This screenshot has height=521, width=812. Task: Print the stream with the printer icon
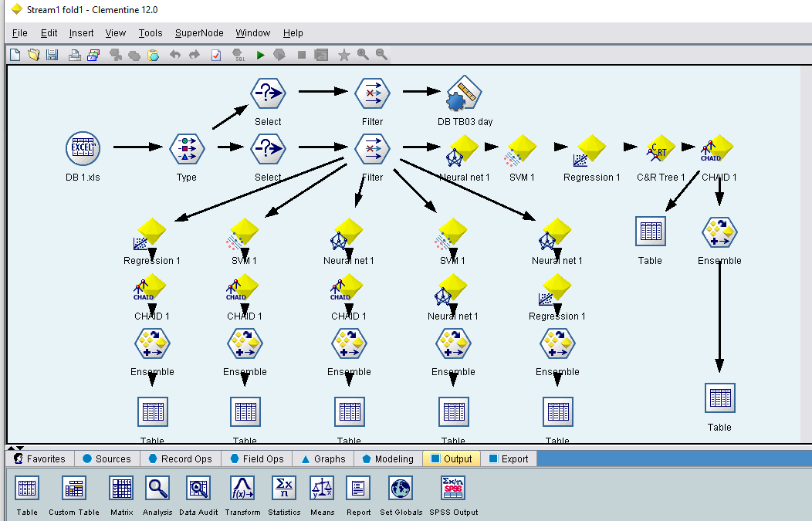point(75,54)
